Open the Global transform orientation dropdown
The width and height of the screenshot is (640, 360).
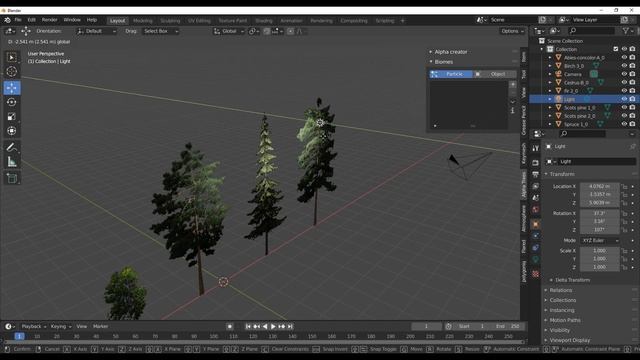pos(229,31)
